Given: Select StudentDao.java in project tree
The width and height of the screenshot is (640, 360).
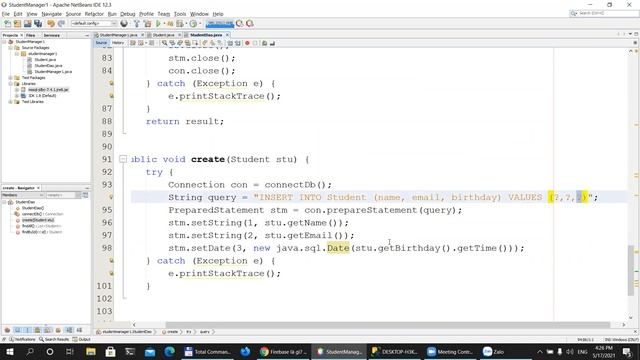Looking at the screenshot, I should coord(48,66).
